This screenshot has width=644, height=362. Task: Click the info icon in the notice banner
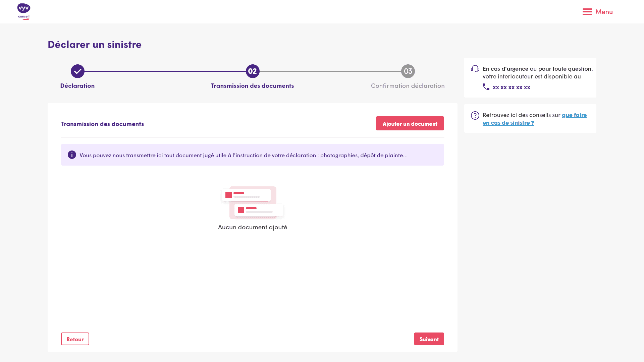point(72,155)
